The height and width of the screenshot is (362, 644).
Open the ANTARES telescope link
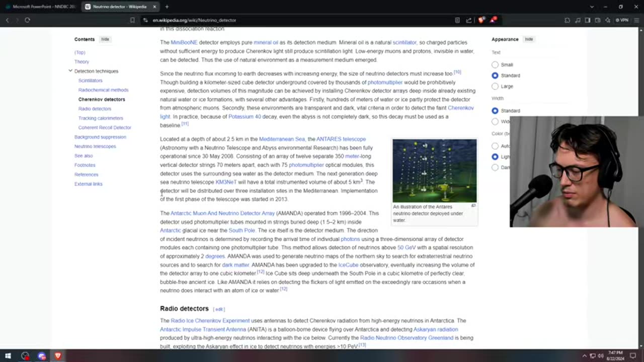coord(341,139)
